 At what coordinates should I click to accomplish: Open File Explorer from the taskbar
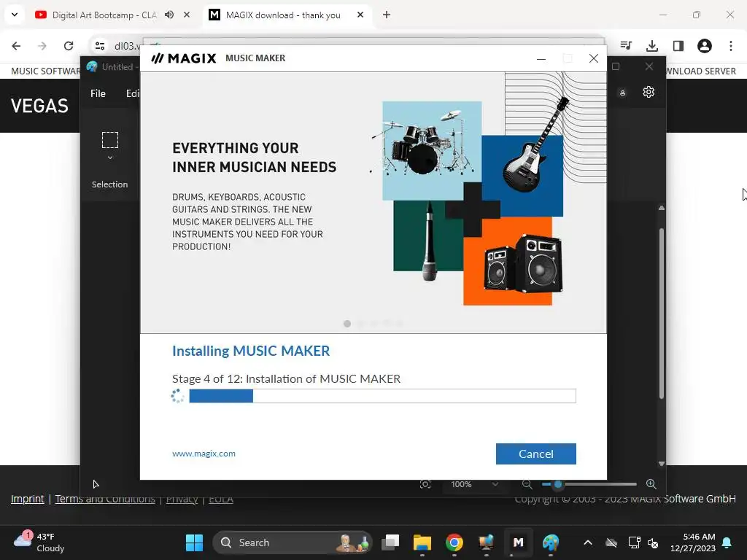coord(422,542)
